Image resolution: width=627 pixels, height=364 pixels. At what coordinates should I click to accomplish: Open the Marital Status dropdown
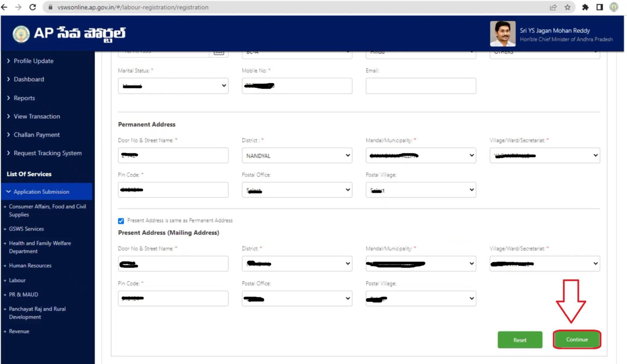[x=173, y=86]
